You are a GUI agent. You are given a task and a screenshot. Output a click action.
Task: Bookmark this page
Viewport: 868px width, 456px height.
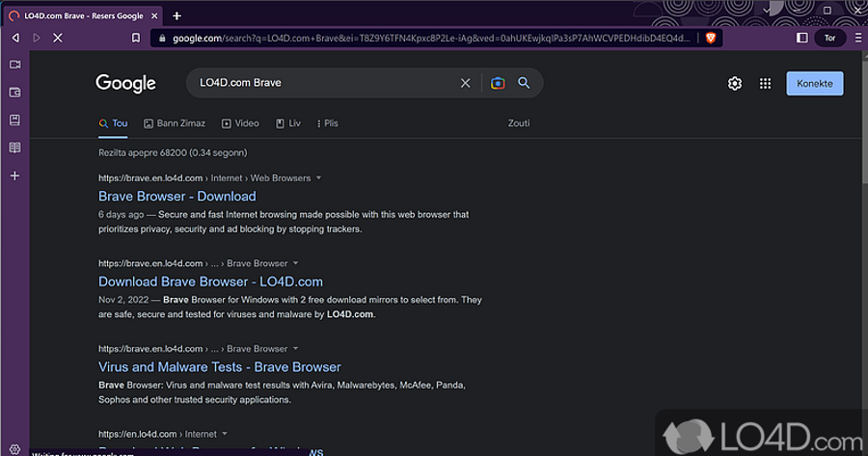point(136,38)
